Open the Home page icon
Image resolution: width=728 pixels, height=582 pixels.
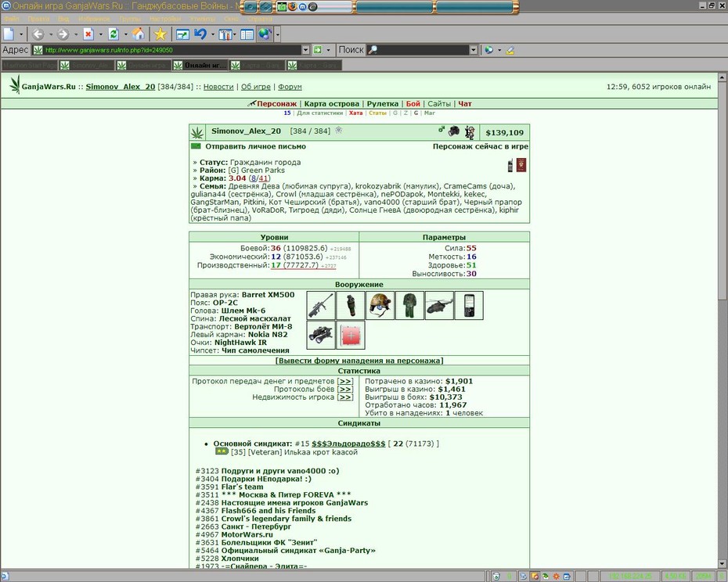pos(138,34)
